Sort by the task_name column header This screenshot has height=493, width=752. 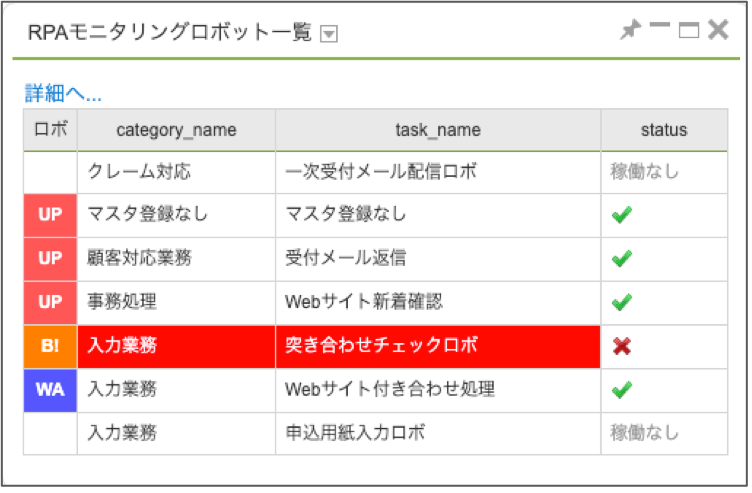(438, 130)
